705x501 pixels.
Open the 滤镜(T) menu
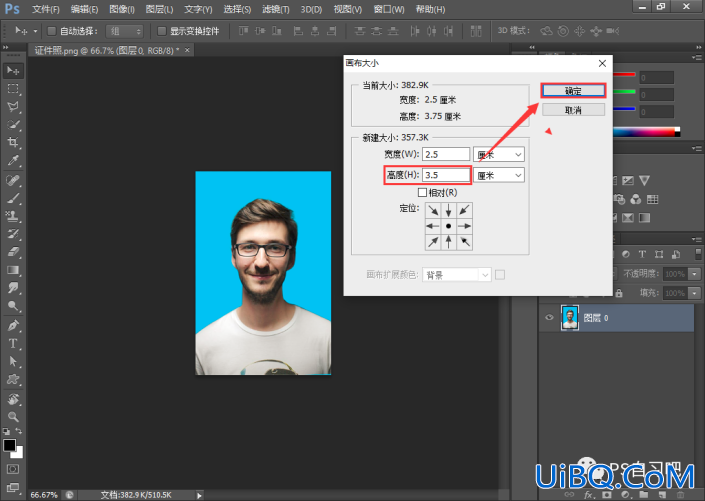pos(276,9)
